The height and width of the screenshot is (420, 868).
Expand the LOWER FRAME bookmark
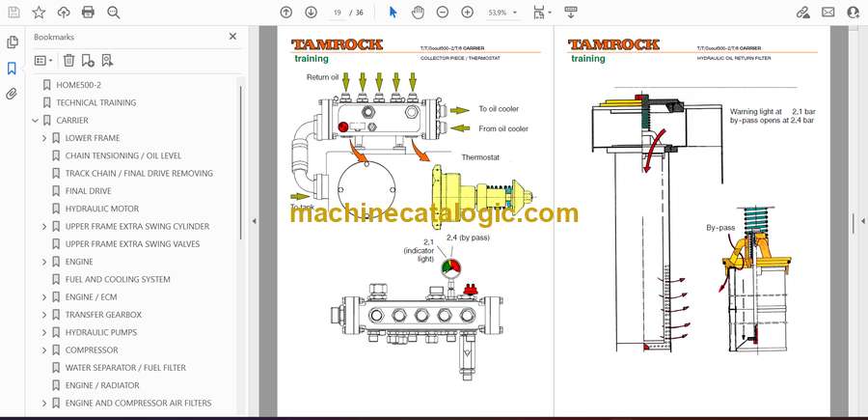44,138
